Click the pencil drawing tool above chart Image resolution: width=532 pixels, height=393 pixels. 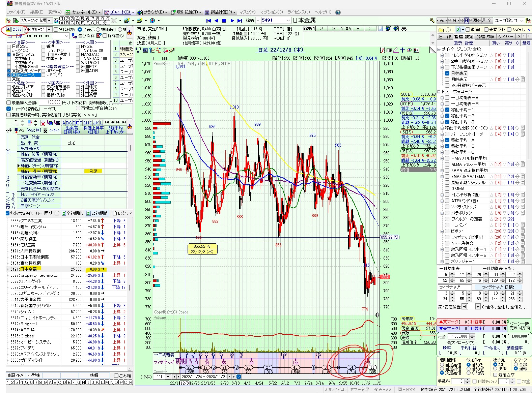[x=396, y=50]
